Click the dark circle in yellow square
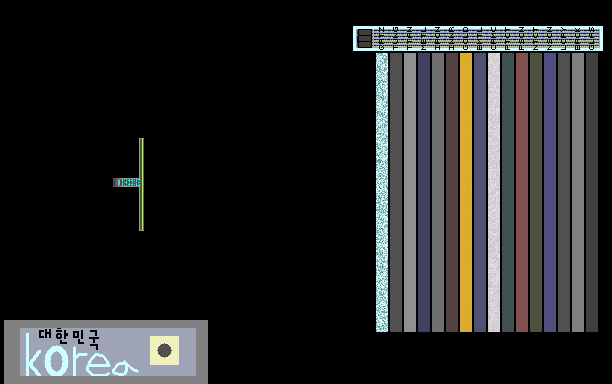 click(164, 350)
